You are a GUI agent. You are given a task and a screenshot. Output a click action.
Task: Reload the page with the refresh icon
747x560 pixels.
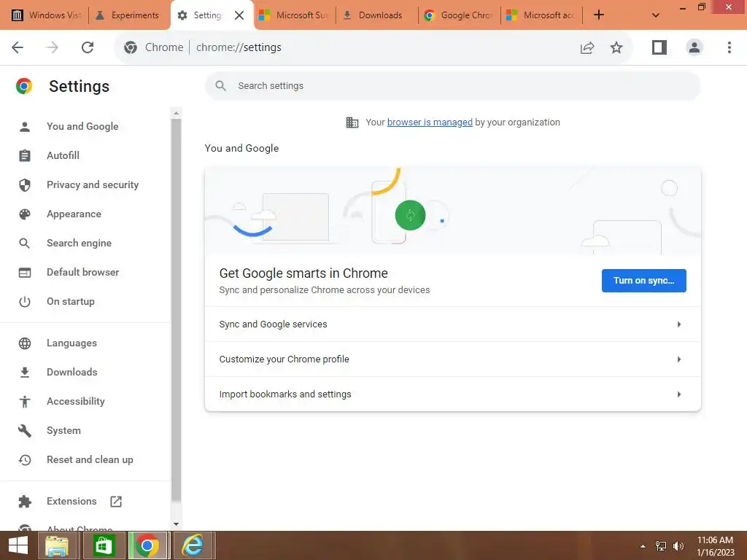(88, 47)
